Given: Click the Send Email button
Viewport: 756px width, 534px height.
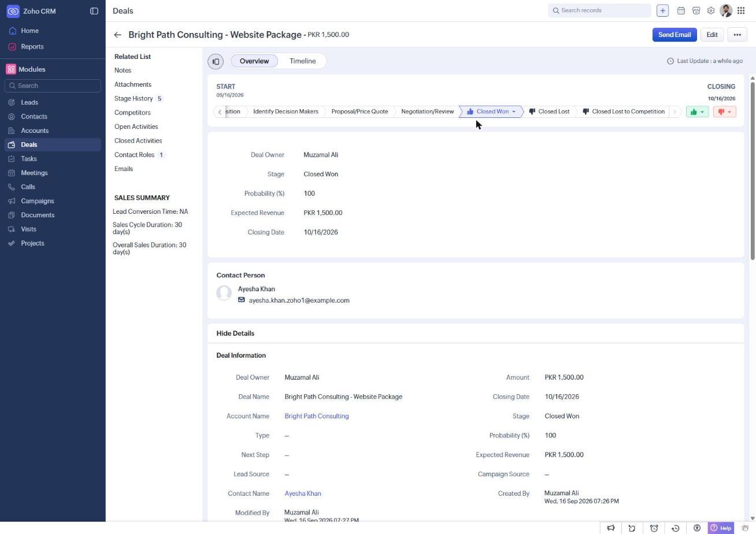Looking at the screenshot, I should point(674,35).
